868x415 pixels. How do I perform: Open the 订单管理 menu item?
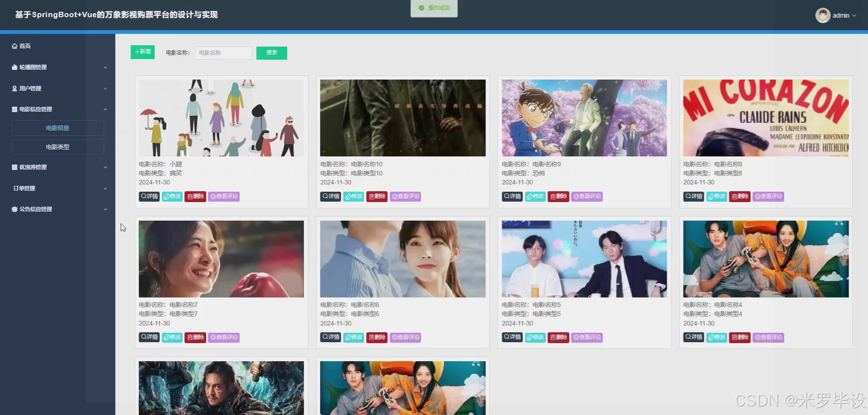[58, 189]
